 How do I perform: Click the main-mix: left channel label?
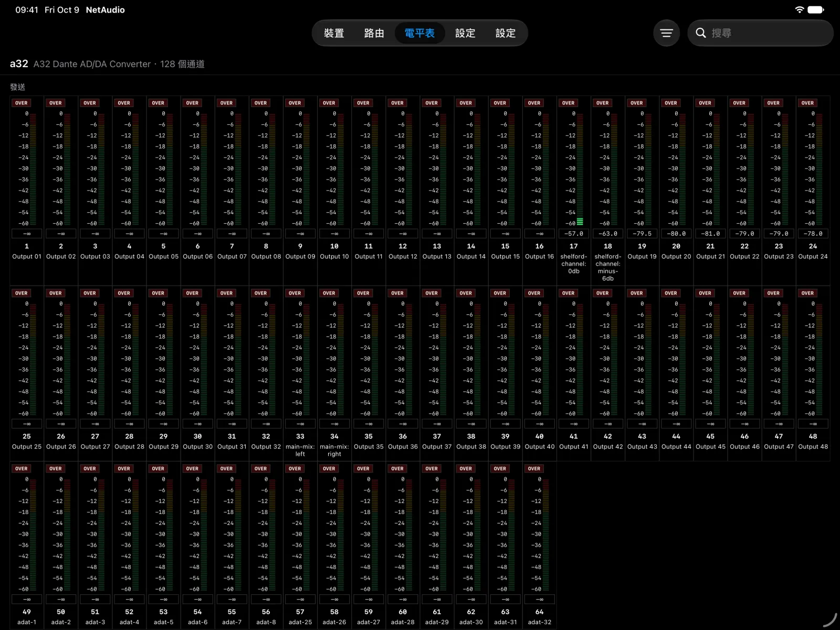[300, 450]
